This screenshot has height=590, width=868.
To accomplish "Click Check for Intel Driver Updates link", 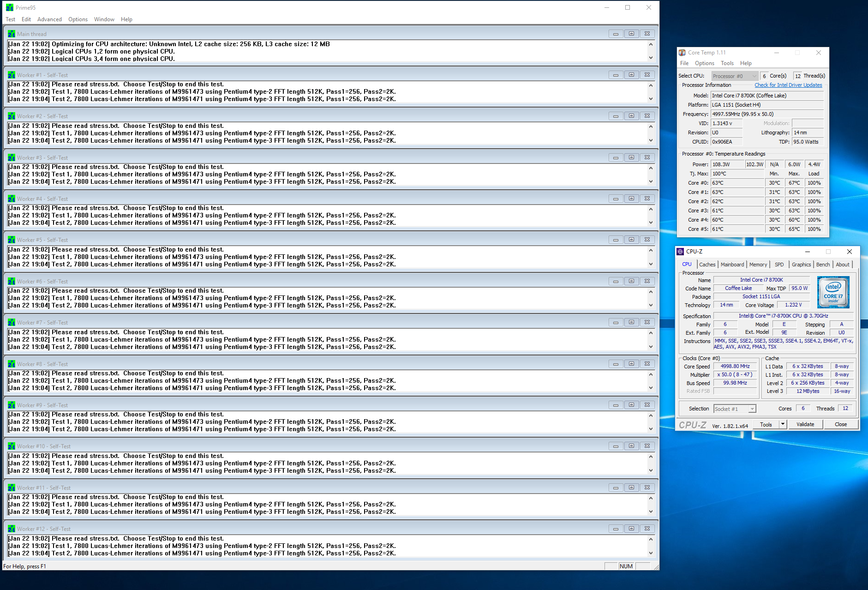I will click(x=788, y=85).
